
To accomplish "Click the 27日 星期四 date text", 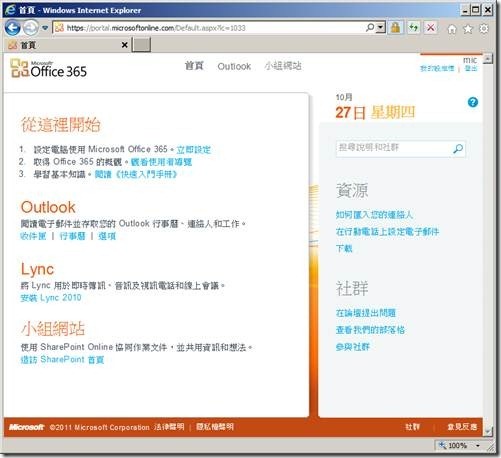I will tap(375, 112).
